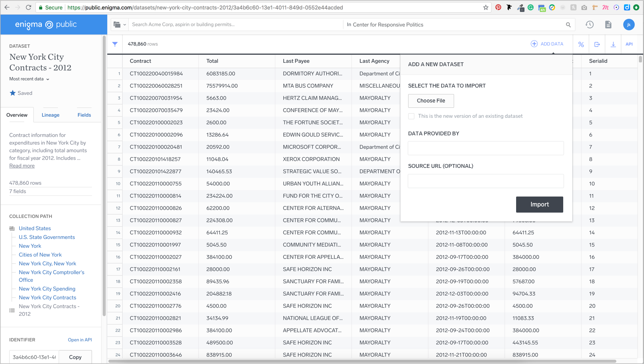The width and height of the screenshot is (644, 364).
Task: Click the Last Payee column header
Action: tap(313, 61)
